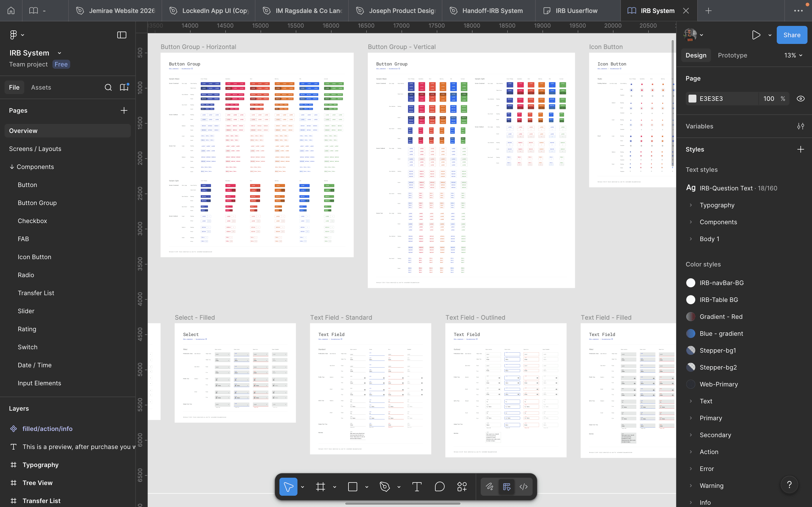Add a new page with the plus button
The image size is (812, 507).
124,111
